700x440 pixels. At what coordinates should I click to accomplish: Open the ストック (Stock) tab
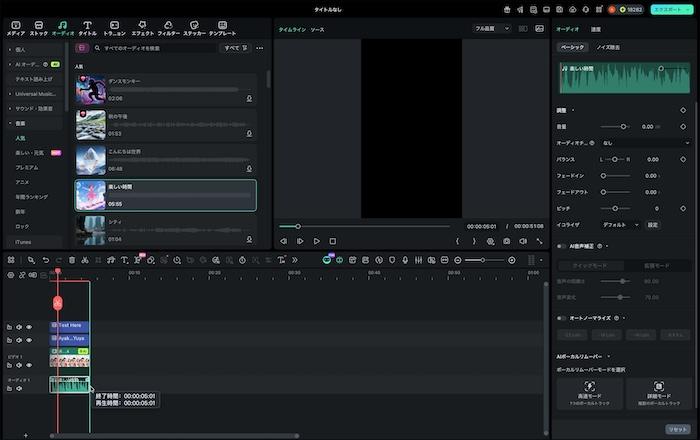39,28
